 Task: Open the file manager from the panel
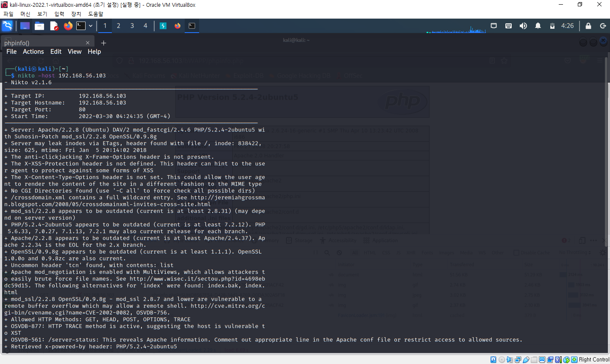point(39,26)
